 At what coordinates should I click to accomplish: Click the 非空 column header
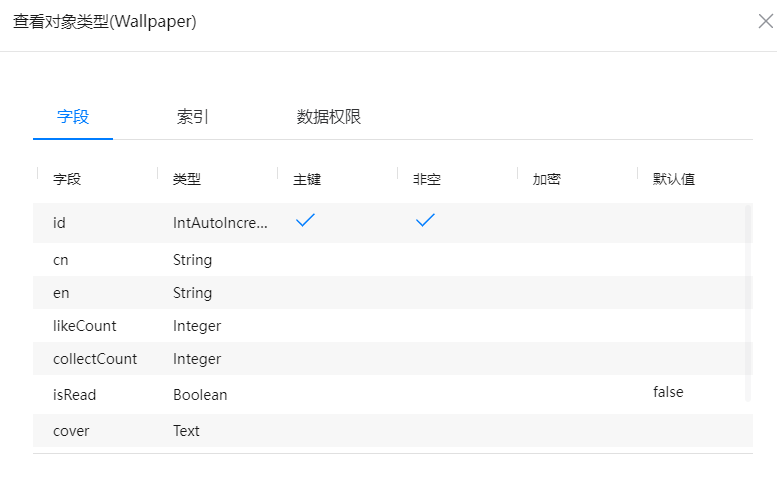[427, 179]
